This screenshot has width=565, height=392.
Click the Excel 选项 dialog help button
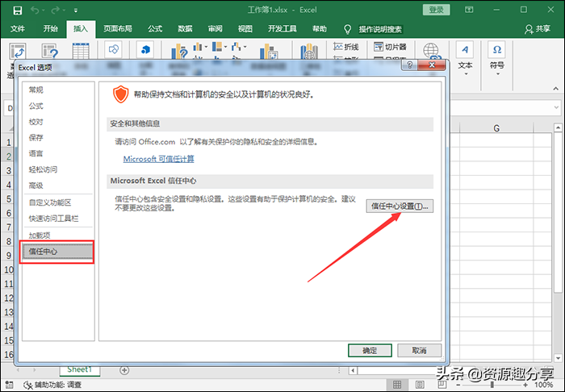(x=410, y=65)
